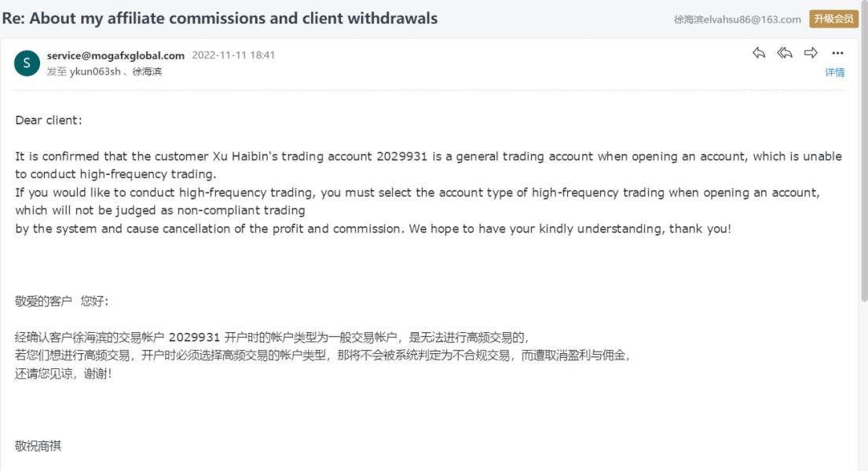The height and width of the screenshot is (471, 868).
Task: Select recipient ykun063sh in the header
Action: coord(95,71)
